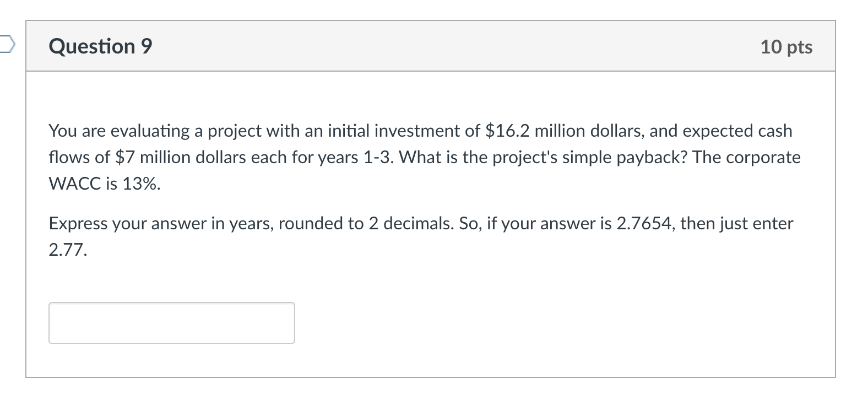
Task: Flag Question 9 using the flag icon
Action: (x=6, y=44)
